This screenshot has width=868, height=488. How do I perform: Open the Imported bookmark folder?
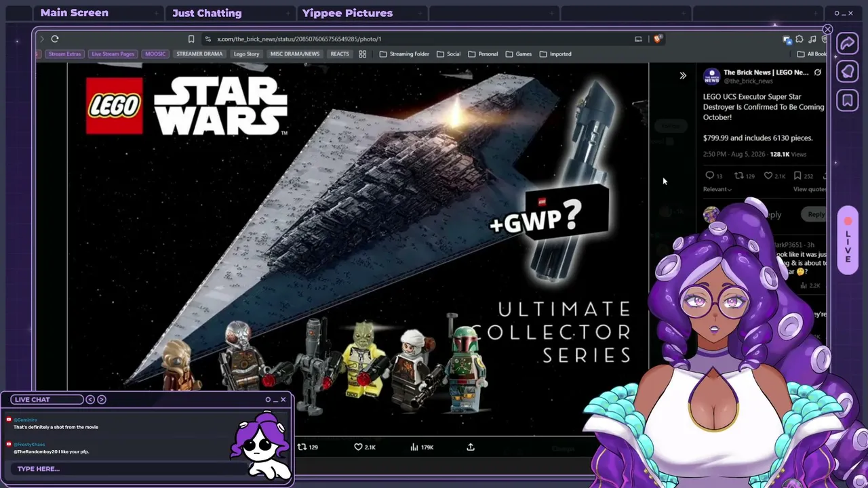click(555, 54)
